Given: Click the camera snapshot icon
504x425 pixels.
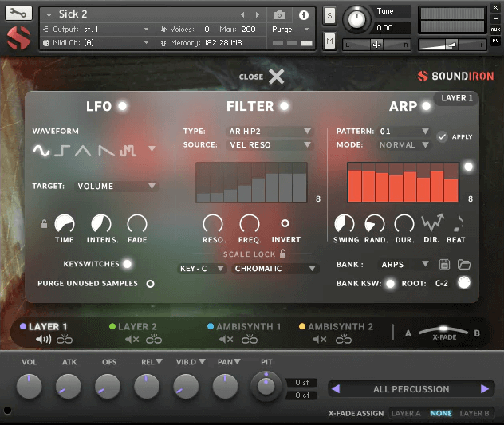Looking at the screenshot, I should coord(279,15).
